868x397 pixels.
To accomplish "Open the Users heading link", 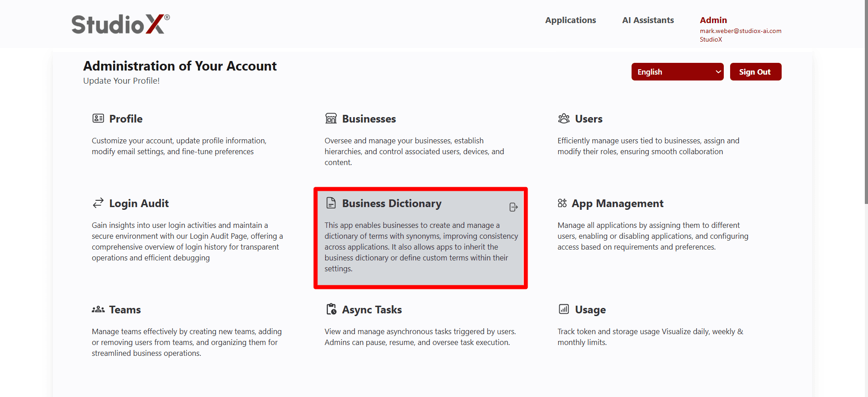I will click(589, 119).
